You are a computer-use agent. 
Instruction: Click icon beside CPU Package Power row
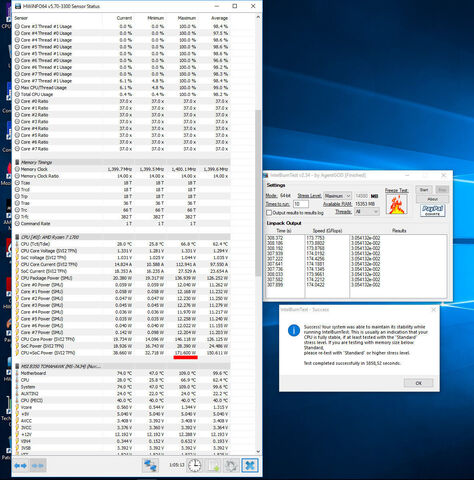17,278
